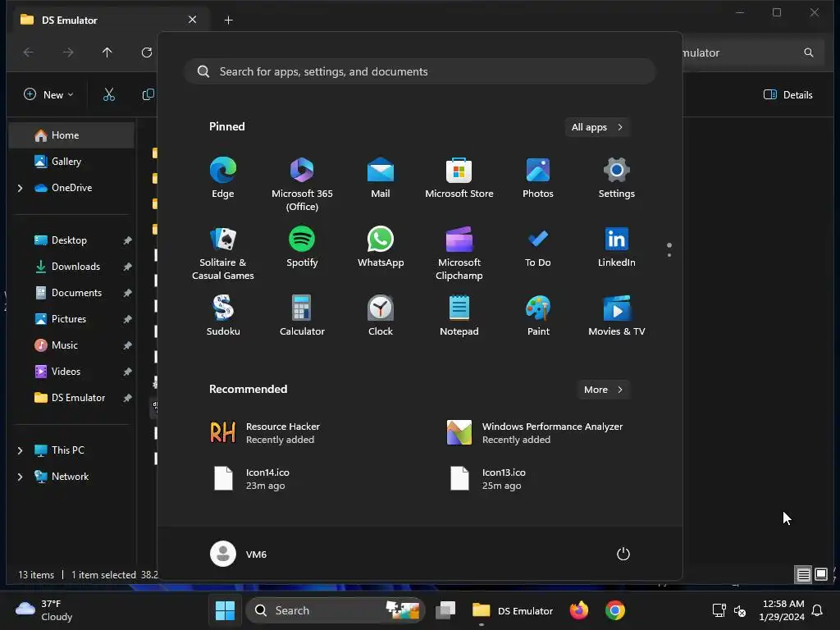The height and width of the screenshot is (630, 840).
Task: Open the weather widget showing 37°F Cloudy
Action: pyautogui.click(x=44, y=610)
